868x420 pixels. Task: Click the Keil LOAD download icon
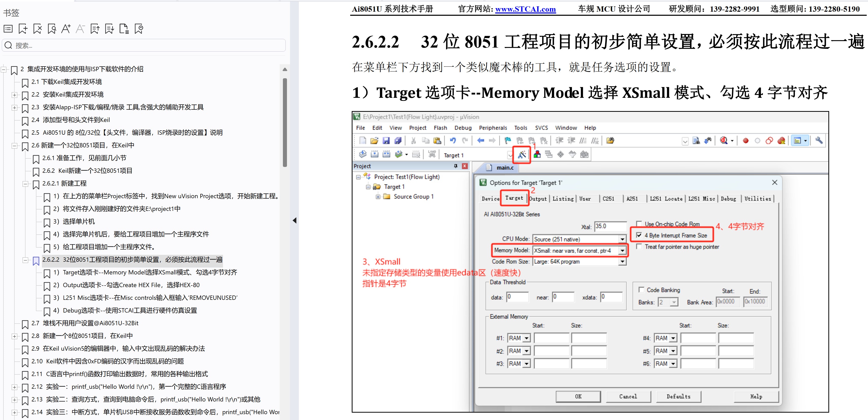point(432,154)
